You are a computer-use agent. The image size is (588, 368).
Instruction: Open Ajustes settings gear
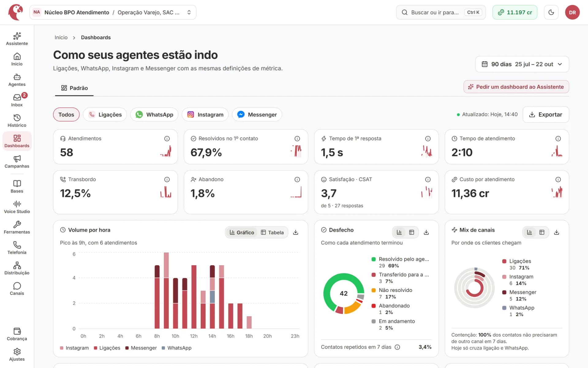pyautogui.click(x=17, y=355)
